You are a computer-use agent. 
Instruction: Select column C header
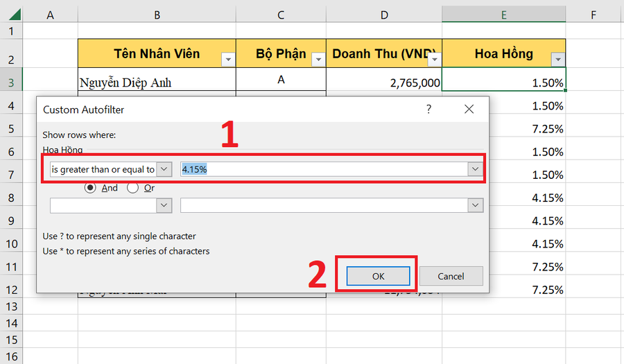[x=281, y=15]
